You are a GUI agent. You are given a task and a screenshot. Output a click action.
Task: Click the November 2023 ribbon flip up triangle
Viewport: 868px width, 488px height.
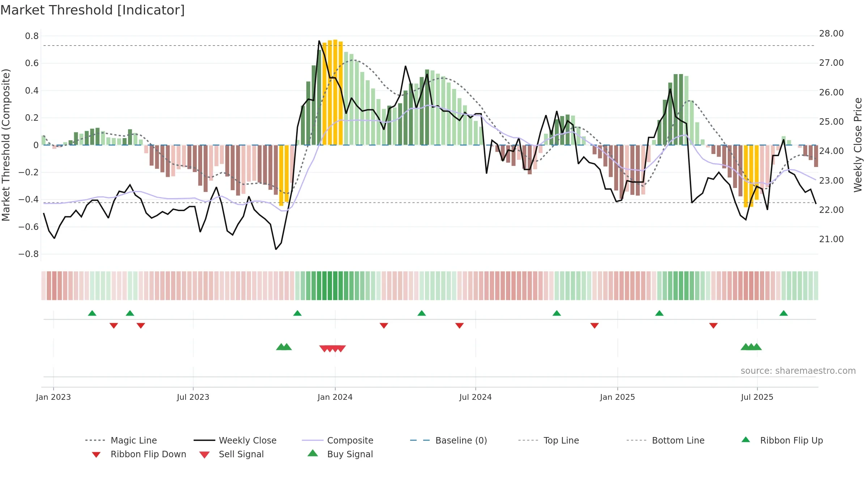(x=297, y=313)
